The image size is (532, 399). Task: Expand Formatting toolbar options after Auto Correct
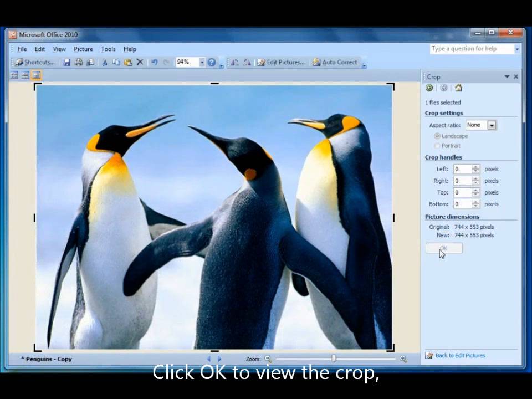tap(364, 65)
